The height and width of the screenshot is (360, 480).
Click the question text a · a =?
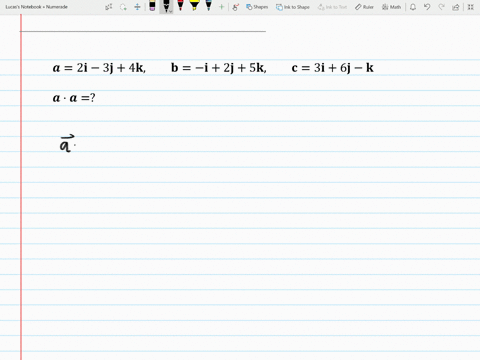point(74,98)
